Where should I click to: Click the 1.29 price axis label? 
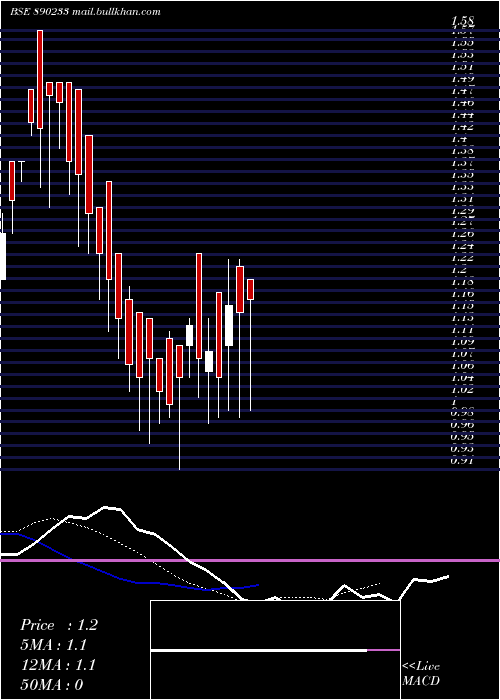pos(463,211)
